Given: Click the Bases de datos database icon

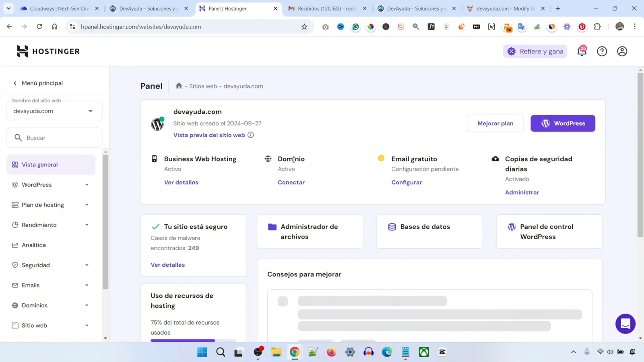Looking at the screenshot, I should 392,227.
